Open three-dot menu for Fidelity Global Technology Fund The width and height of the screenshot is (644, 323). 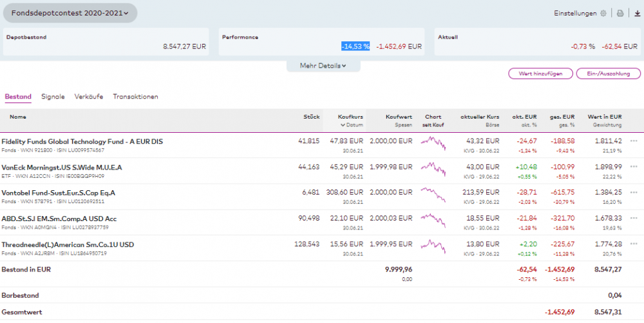(x=634, y=141)
